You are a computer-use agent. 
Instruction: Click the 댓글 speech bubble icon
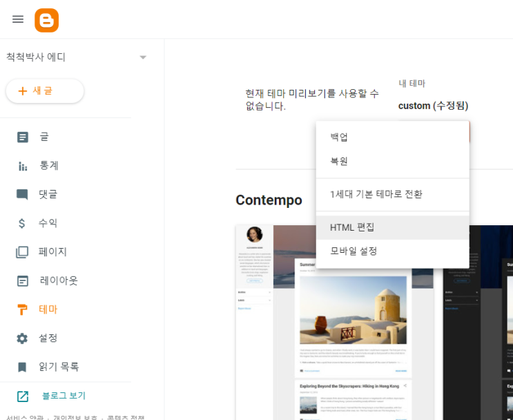pyautogui.click(x=22, y=194)
